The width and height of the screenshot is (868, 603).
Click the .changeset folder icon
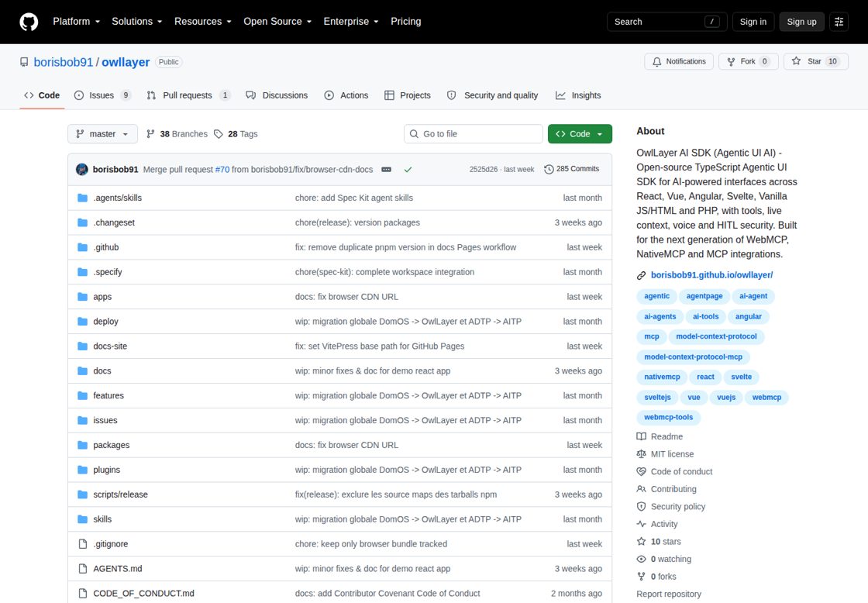point(82,222)
